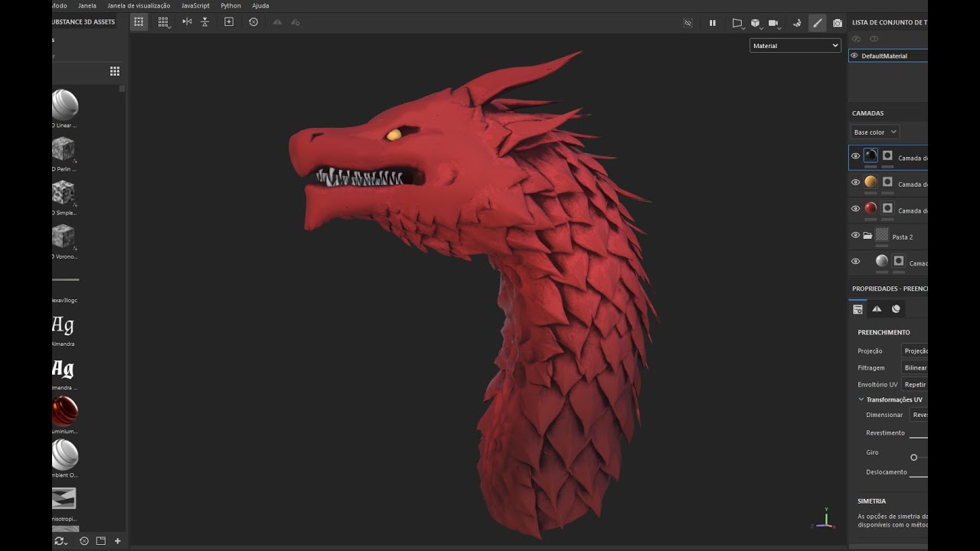Click the dimmed triangle icon in toolbar

click(x=277, y=22)
